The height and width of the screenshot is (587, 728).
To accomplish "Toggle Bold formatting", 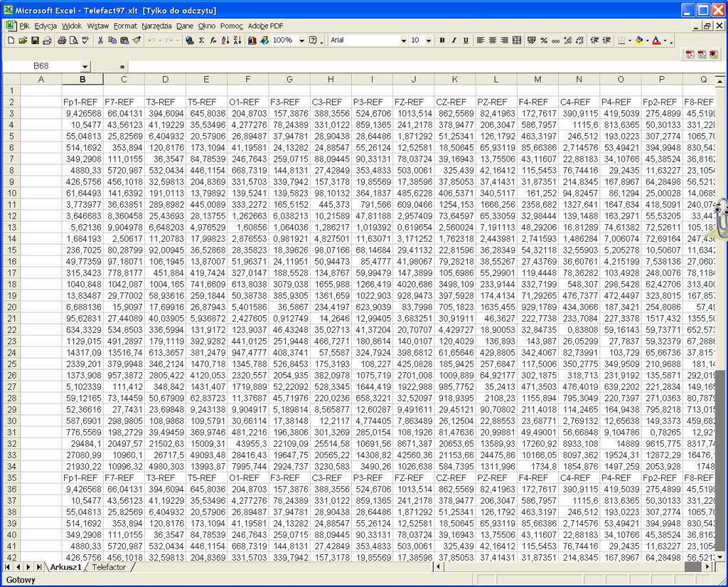I will (x=442, y=41).
